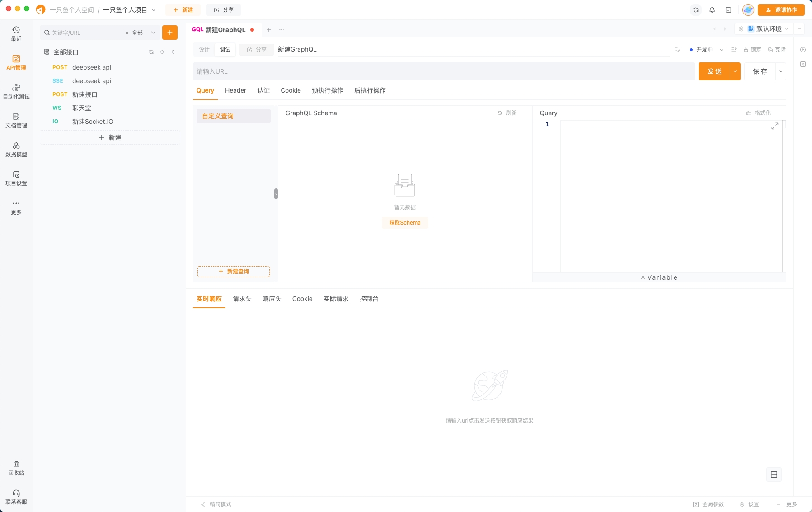Open 全局参数 in the bottom bar

(709, 504)
